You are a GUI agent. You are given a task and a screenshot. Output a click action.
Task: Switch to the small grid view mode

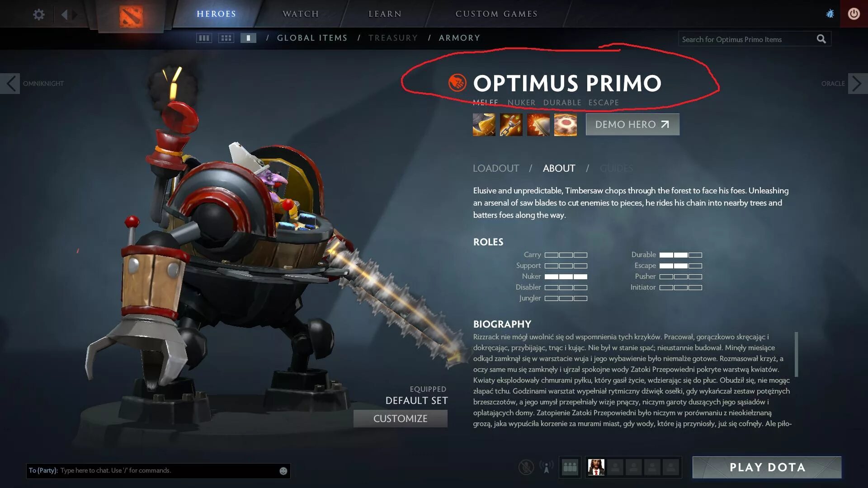tap(226, 38)
